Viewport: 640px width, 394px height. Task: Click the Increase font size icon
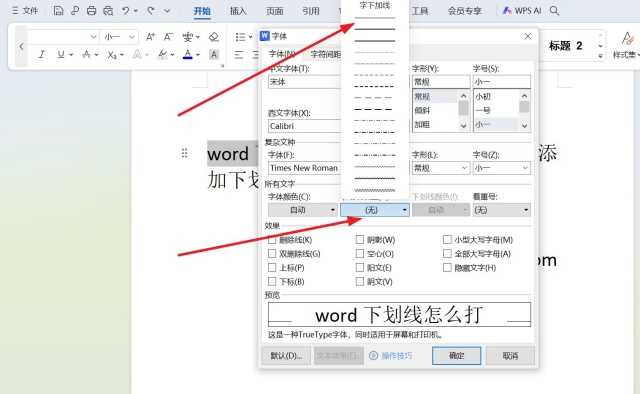click(150, 37)
